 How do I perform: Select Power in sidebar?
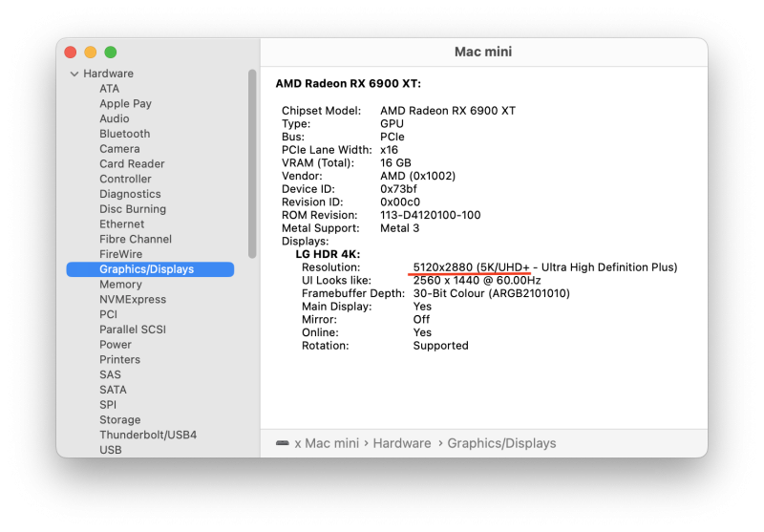pos(116,345)
